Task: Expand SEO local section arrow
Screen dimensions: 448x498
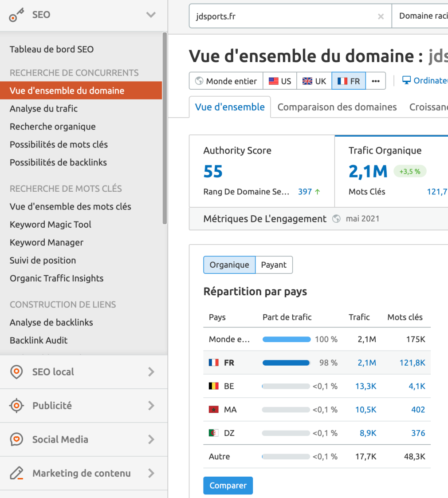Action: [x=151, y=372]
